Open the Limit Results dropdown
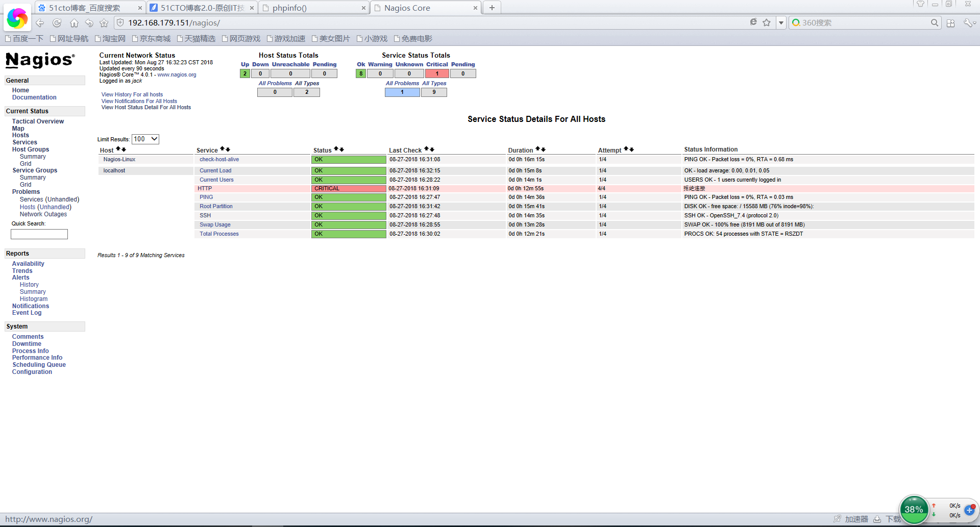Screen dimensions: 980x527 [x=145, y=139]
